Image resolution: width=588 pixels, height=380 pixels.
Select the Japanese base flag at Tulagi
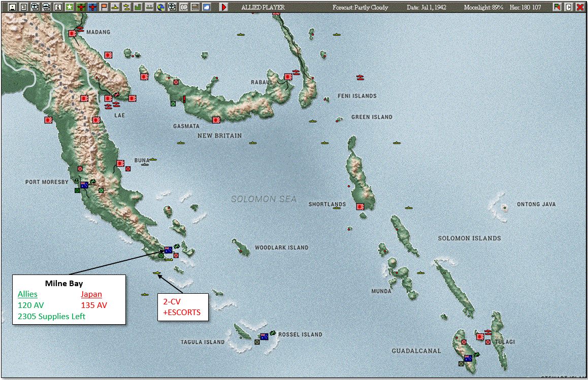point(480,336)
